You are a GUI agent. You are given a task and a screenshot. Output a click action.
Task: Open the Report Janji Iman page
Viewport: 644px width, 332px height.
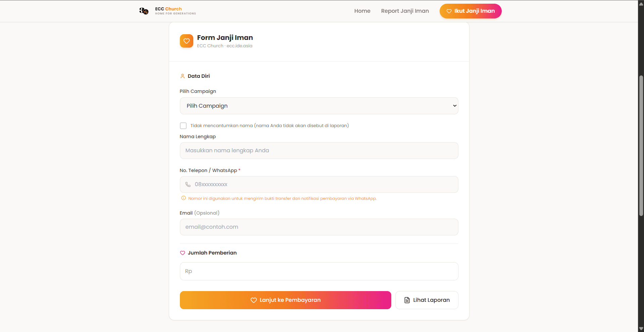point(405,11)
